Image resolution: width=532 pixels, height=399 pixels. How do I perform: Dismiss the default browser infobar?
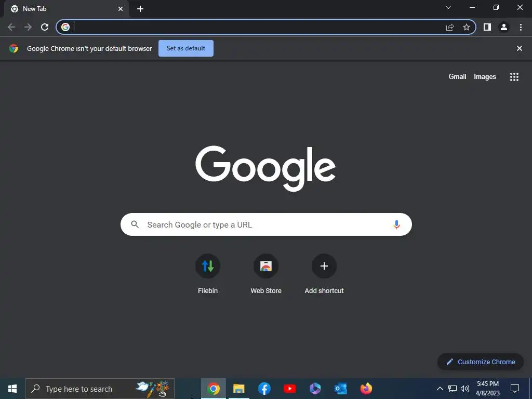pyautogui.click(x=520, y=48)
